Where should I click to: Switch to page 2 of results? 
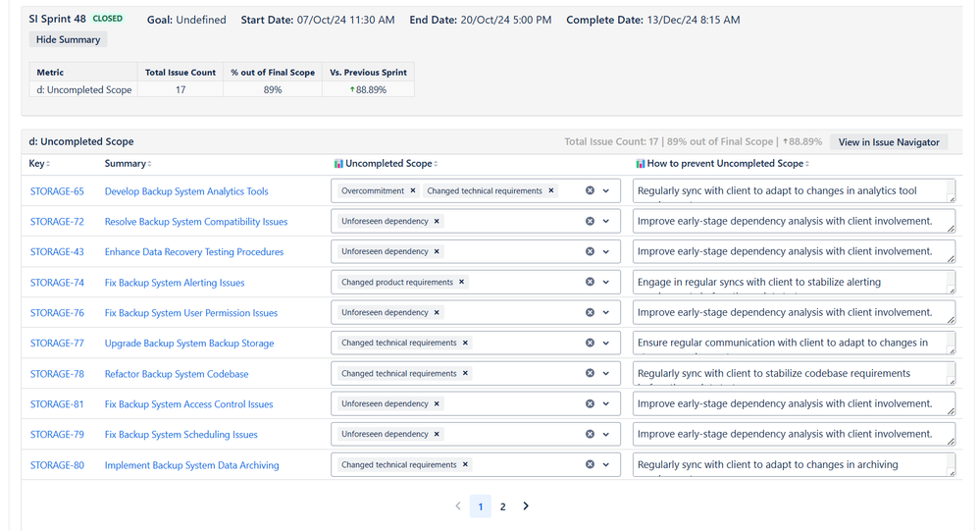(502, 506)
